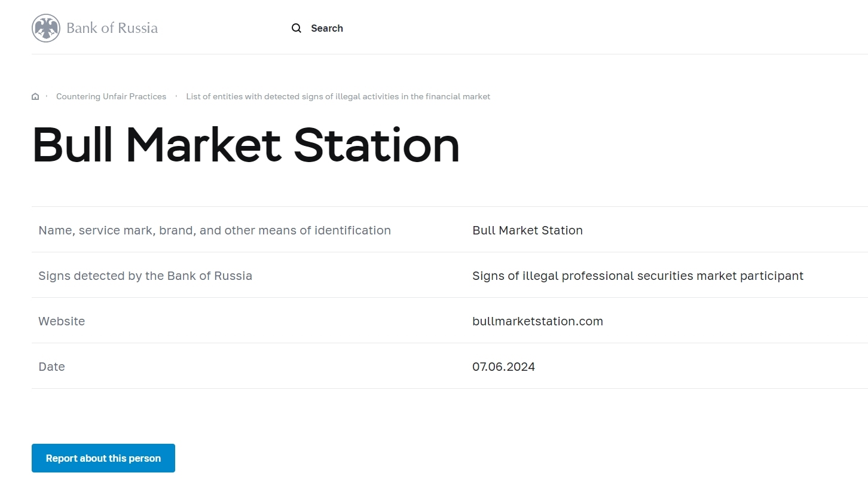The height and width of the screenshot is (494, 868).
Task: Click the breadcrumb chevron after the home icon
Action: 46,96
